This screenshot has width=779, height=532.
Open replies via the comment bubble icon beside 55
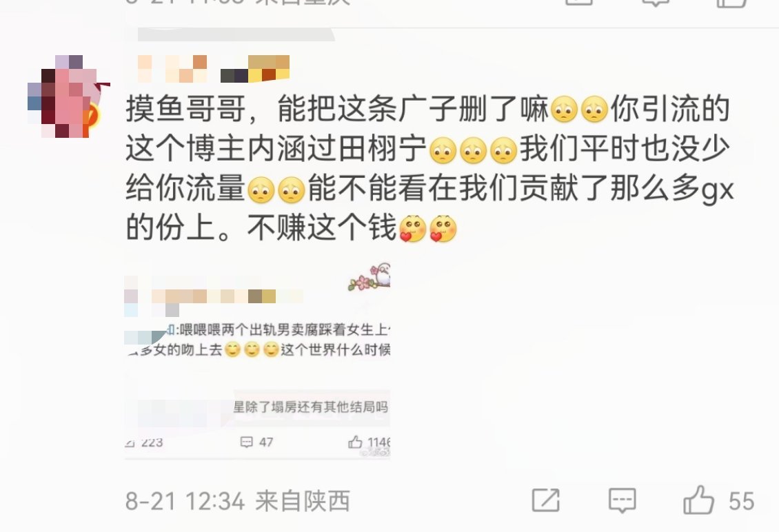[x=622, y=500]
